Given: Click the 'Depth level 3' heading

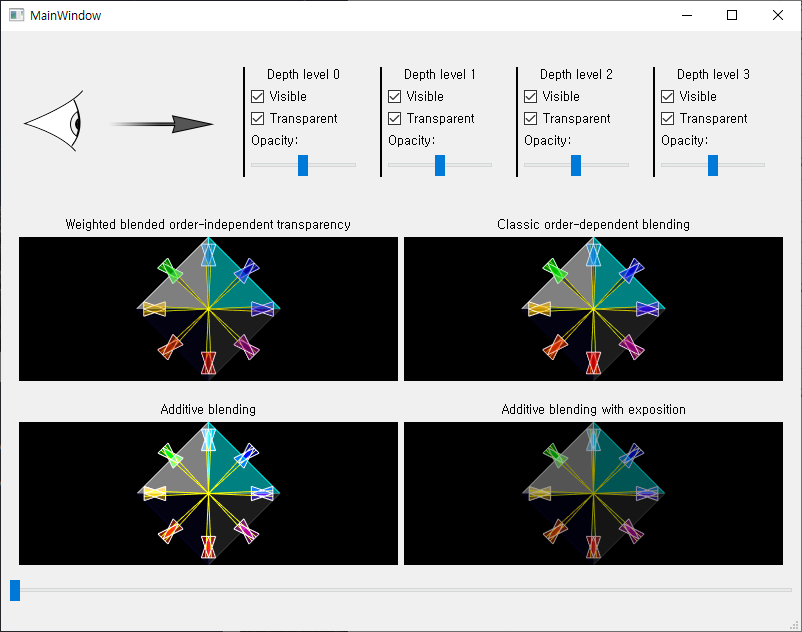Looking at the screenshot, I should tap(714, 74).
